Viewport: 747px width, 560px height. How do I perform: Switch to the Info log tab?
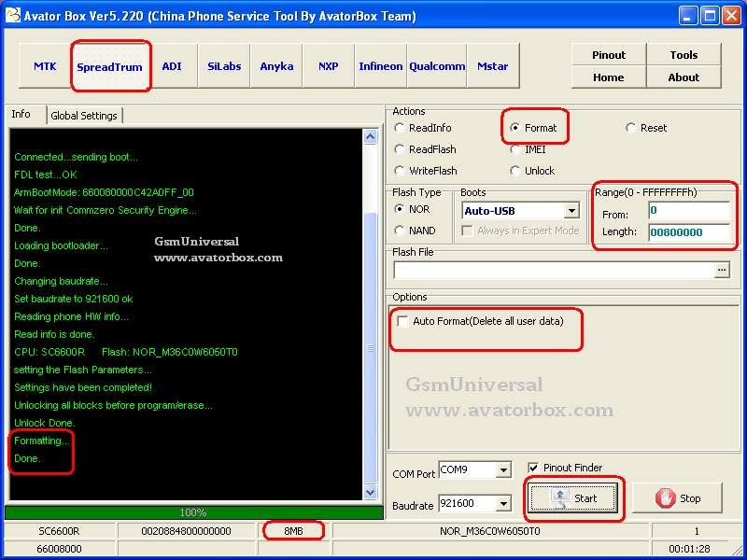pos(21,114)
